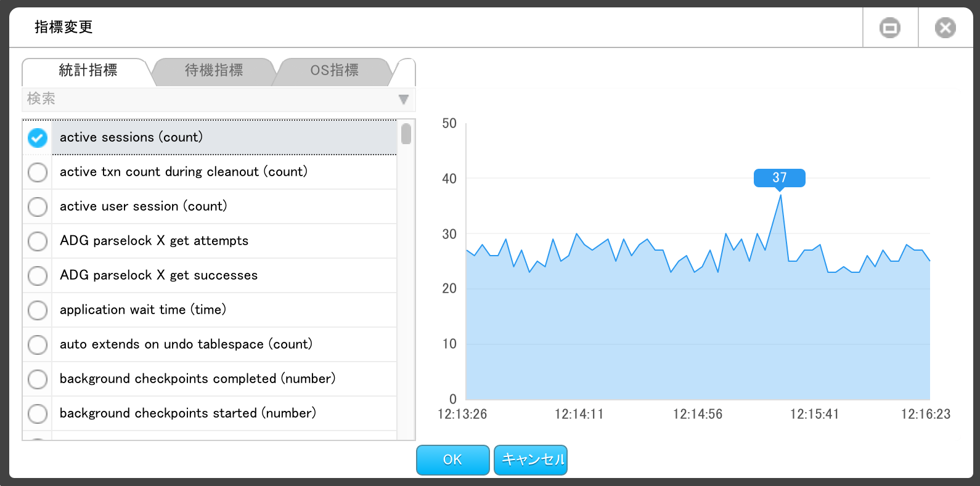Confirm with the OK button
This screenshot has height=486, width=980.
453,460
